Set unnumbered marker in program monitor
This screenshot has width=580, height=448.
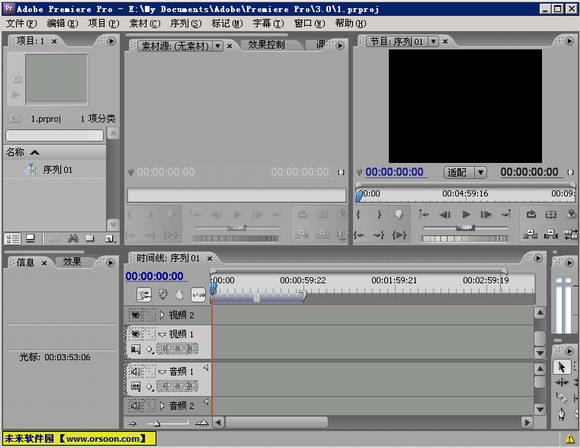pos(399,214)
